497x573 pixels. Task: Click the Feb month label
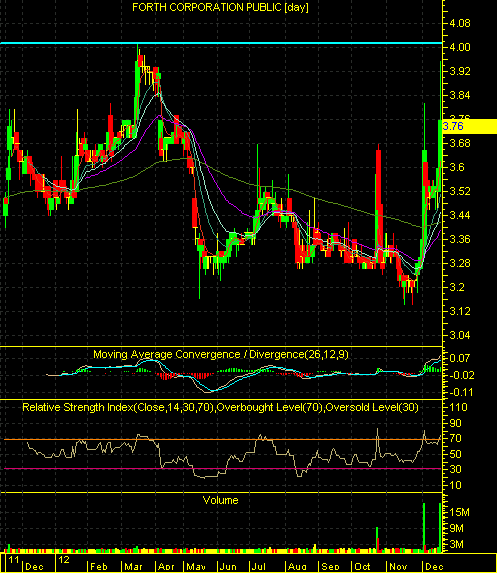tap(99, 567)
